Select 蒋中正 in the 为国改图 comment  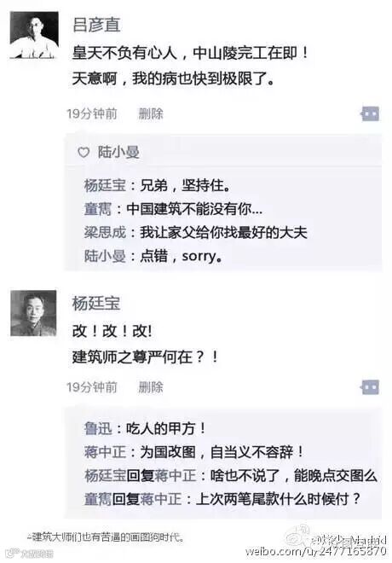[x=105, y=452]
